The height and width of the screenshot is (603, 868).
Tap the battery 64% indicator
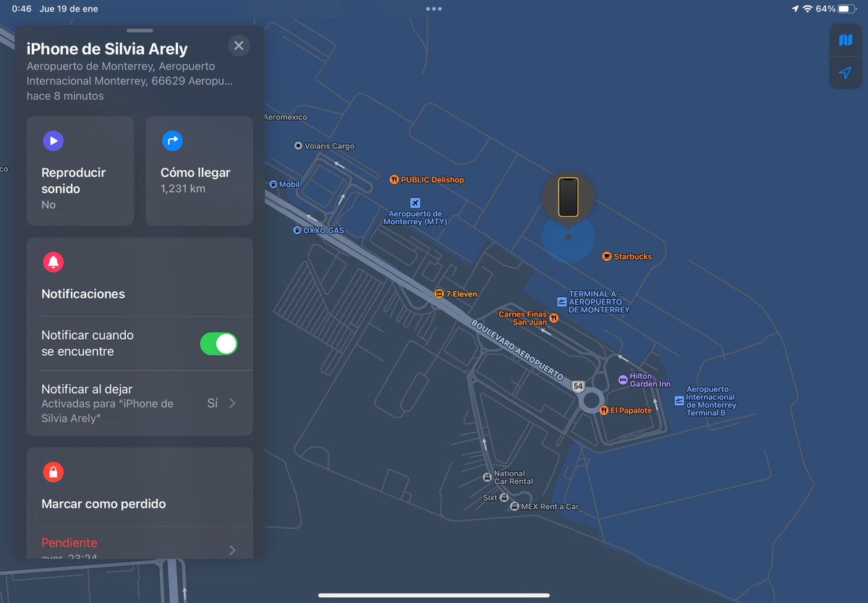pos(837,9)
